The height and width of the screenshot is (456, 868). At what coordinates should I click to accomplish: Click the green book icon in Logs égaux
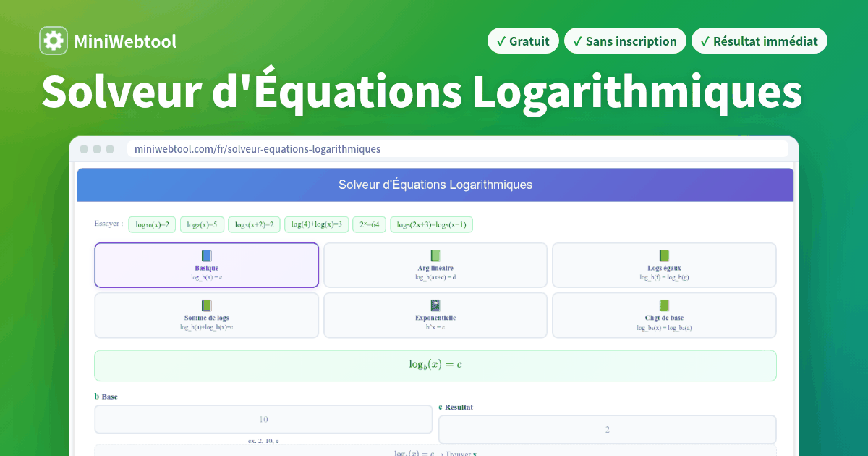click(664, 256)
